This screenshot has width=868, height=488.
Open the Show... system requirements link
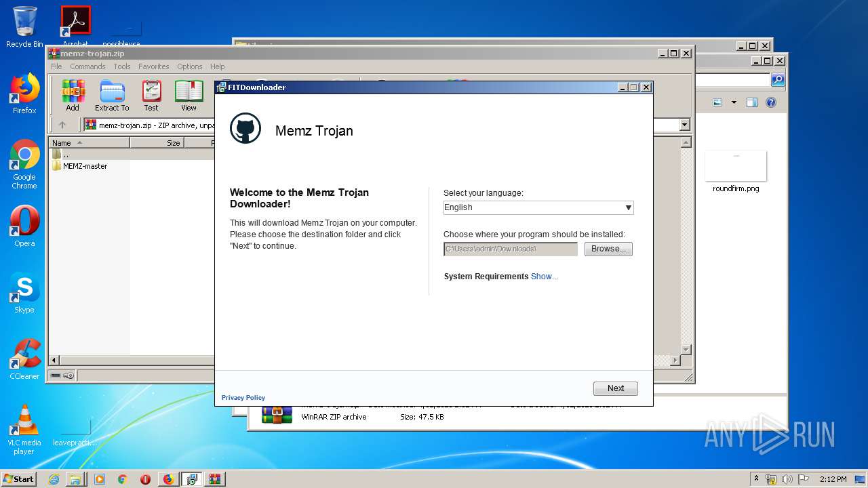point(545,277)
